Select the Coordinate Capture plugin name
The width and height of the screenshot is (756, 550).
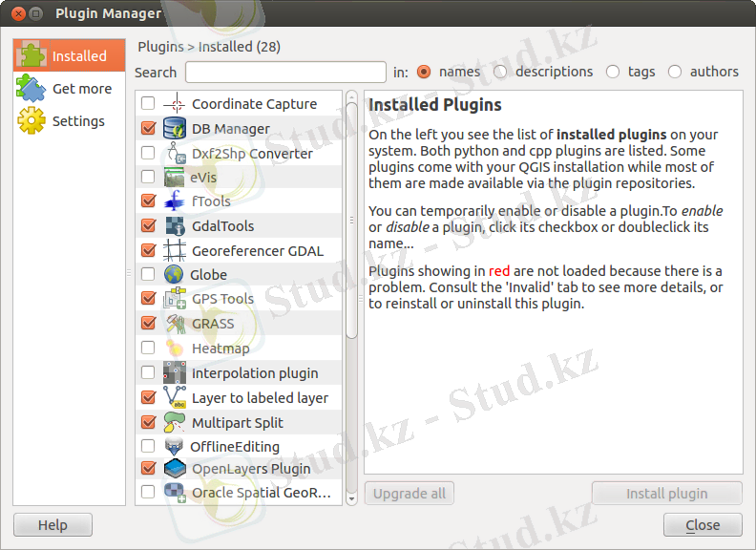(x=254, y=104)
